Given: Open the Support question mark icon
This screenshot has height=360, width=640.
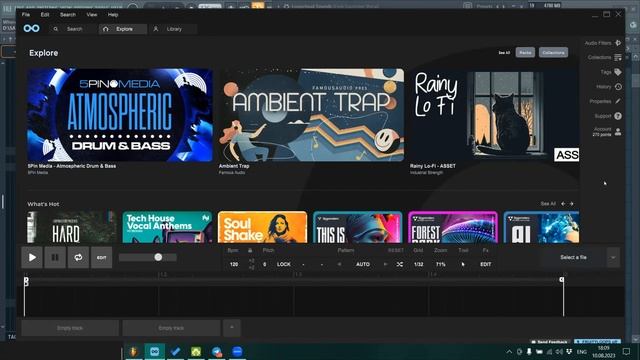Looking at the screenshot, I should 618,116.
